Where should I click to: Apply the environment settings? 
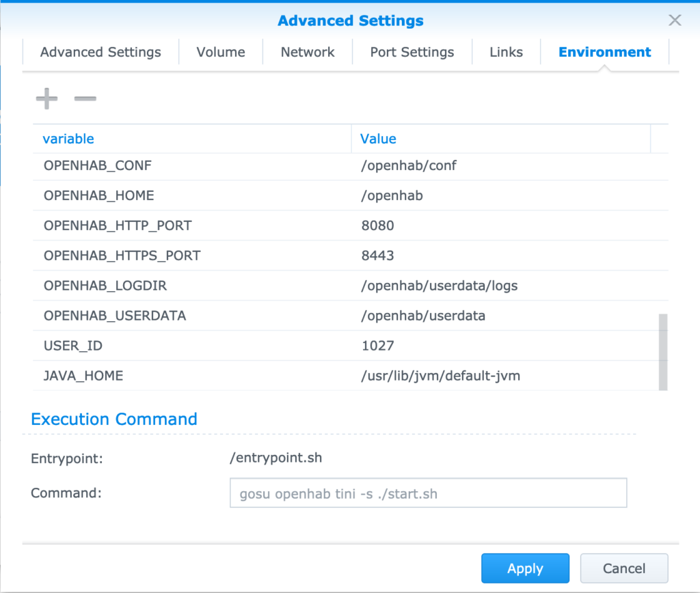[525, 568]
